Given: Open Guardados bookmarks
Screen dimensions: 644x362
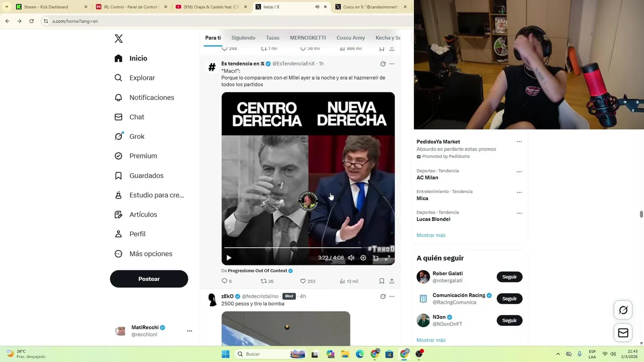Looking at the screenshot, I should point(138,175).
